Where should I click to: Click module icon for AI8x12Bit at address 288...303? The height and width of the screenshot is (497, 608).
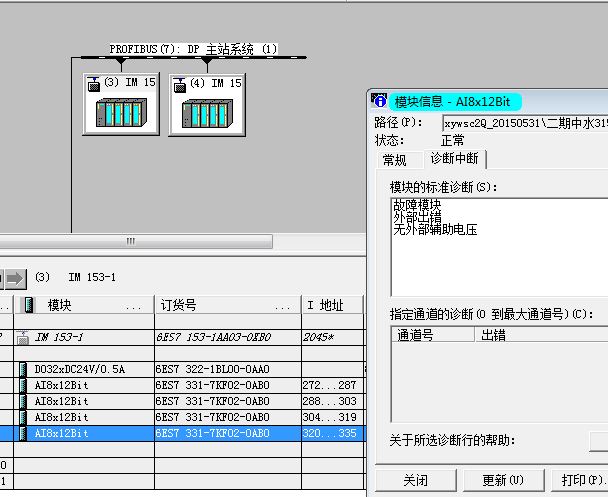[23, 401]
